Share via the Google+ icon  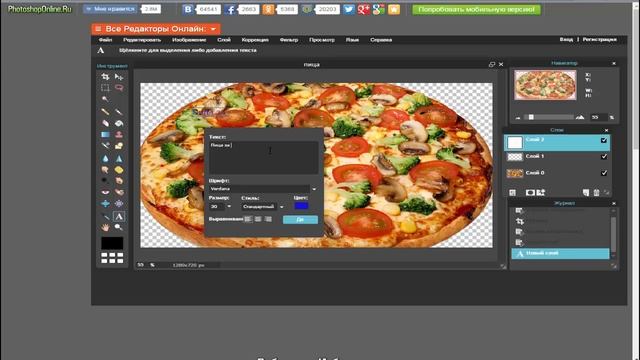[x=363, y=9]
